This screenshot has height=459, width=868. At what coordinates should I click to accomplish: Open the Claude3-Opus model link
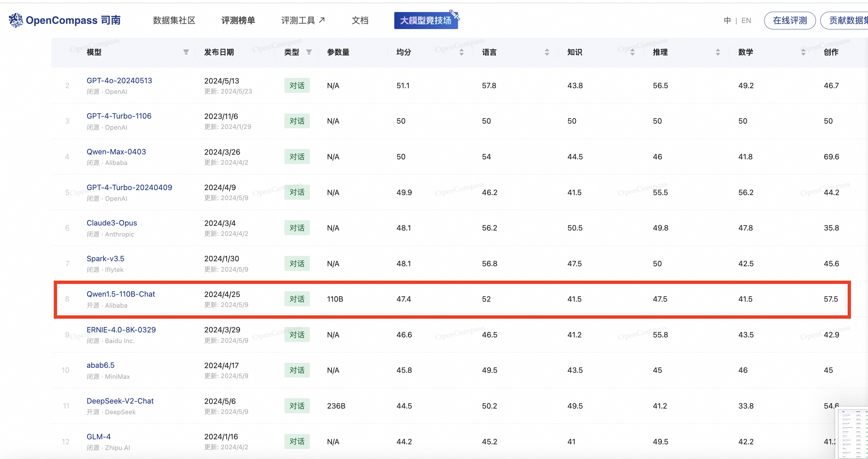click(112, 222)
